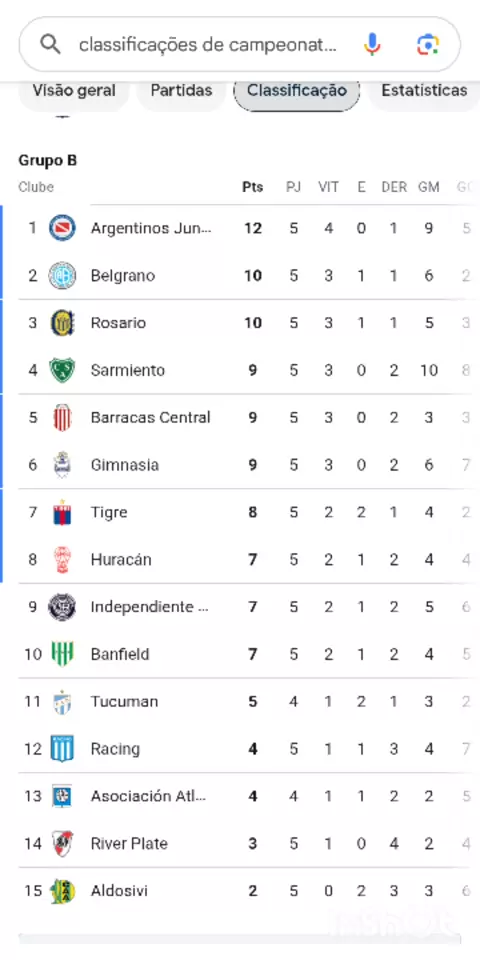The height and width of the screenshot is (960, 480).
Task: Open Google Lens camera icon
Action: (x=428, y=45)
